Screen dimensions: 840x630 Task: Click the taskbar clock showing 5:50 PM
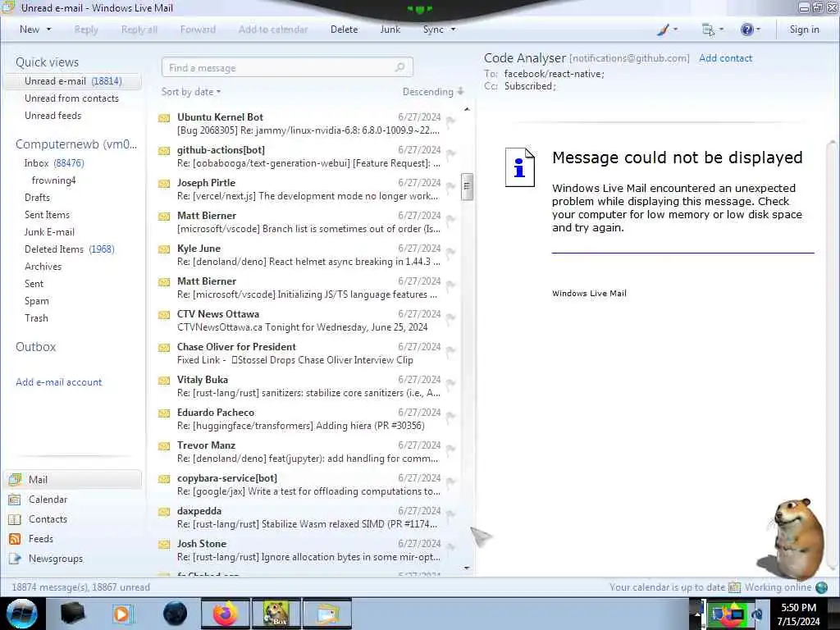click(799, 614)
